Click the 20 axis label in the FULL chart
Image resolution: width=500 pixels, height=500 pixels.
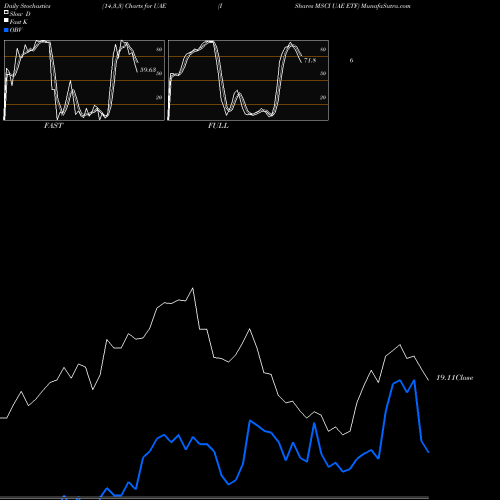point(323,97)
